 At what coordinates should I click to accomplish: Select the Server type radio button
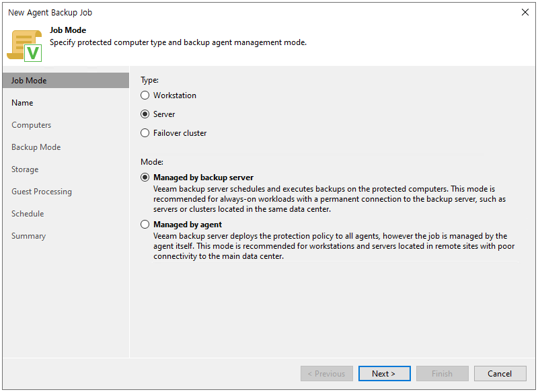pyautogui.click(x=145, y=114)
